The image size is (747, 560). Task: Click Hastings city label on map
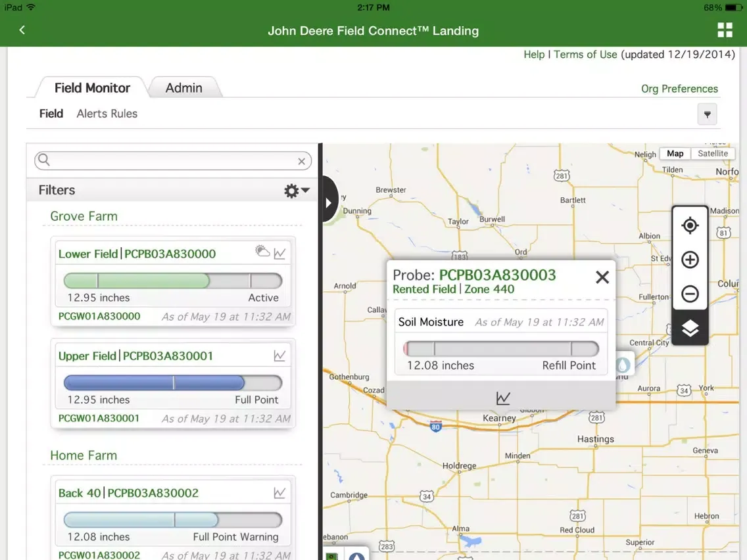[595, 438]
